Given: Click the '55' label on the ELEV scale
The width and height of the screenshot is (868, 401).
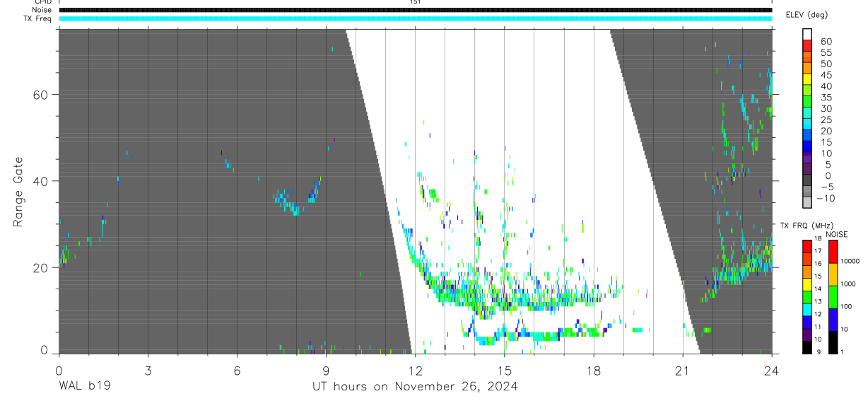Looking at the screenshot, I should click(826, 52).
